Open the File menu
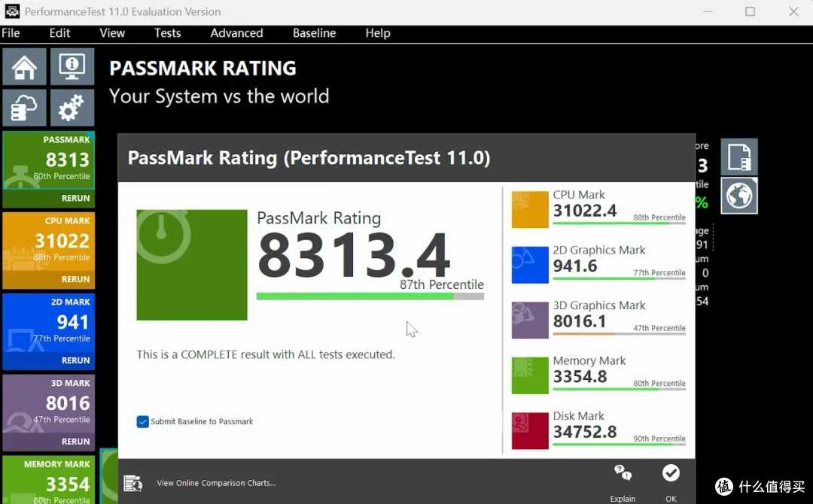The image size is (813, 504). pyautogui.click(x=11, y=33)
